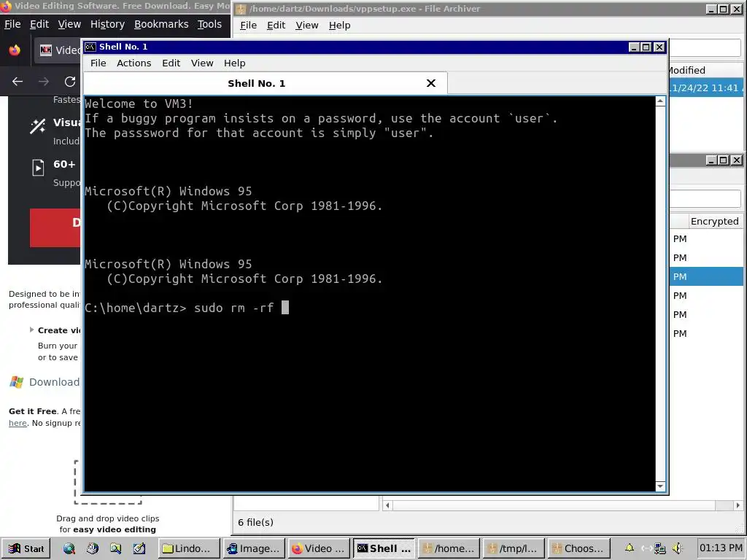Screen dimensions: 747x560
Task: Close the Shell No. 1 tab
Action: point(431,83)
